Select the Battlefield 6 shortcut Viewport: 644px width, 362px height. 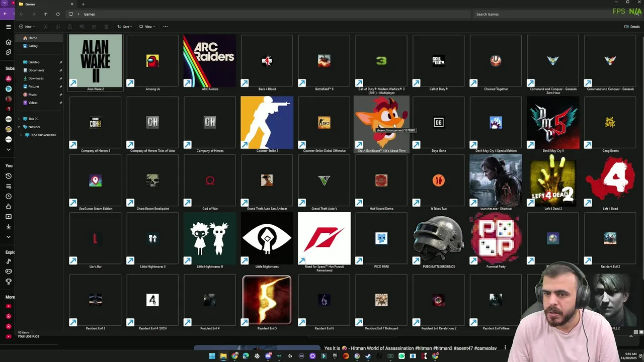pos(324,63)
